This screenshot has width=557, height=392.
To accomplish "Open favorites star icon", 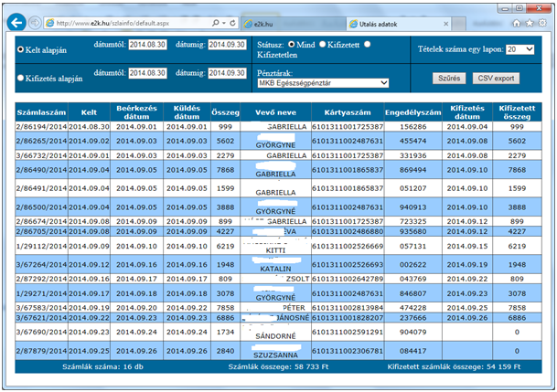I will tap(530, 24).
